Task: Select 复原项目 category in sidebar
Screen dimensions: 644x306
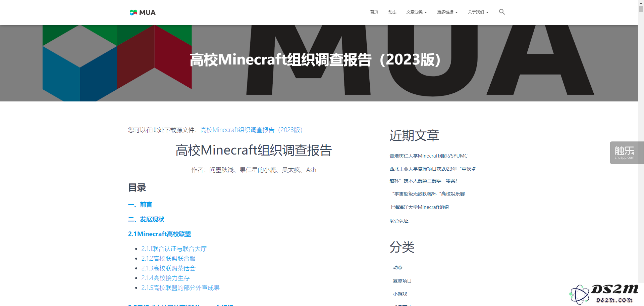Action: (x=402, y=281)
